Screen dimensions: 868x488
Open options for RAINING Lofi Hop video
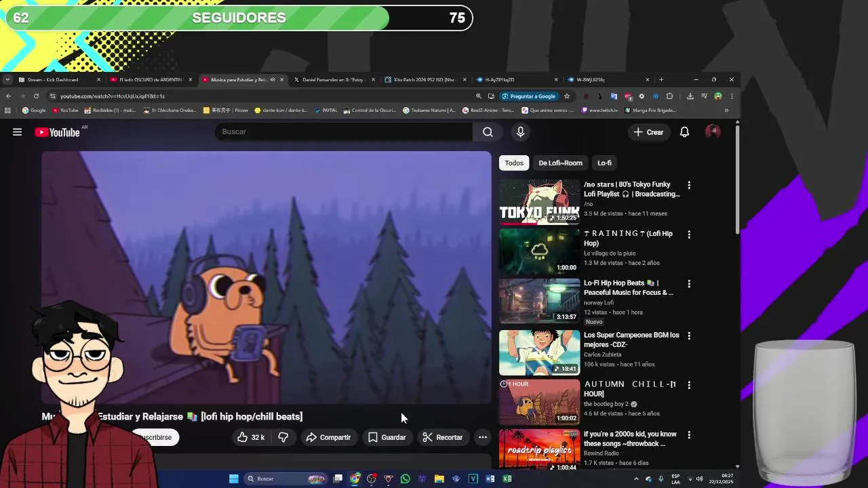click(x=689, y=235)
